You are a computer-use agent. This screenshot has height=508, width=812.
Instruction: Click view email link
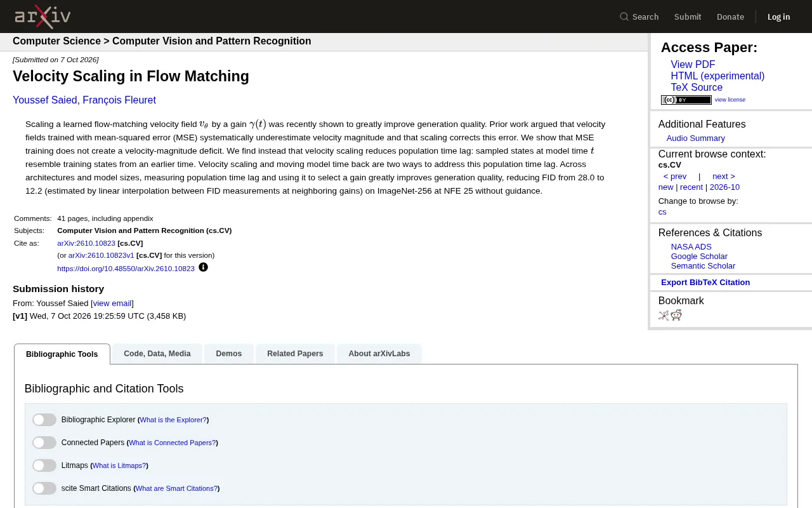point(112,304)
